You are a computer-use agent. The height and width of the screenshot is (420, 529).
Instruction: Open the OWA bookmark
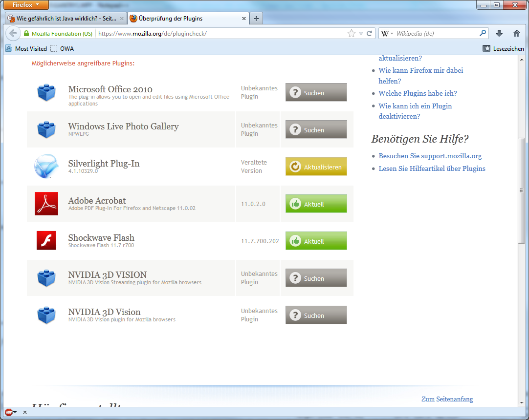(63, 48)
